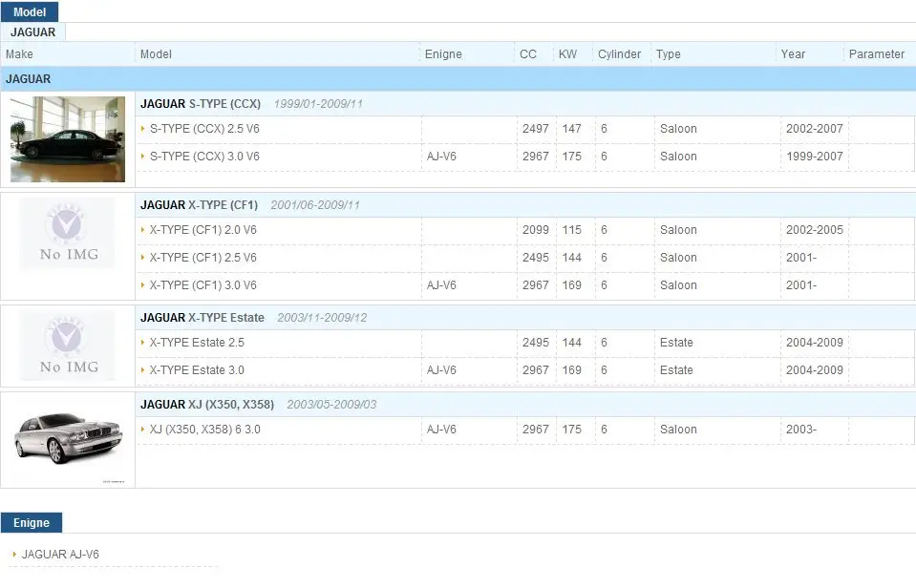Open the JAGUAR AJ-V6 engine link

pos(60,555)
